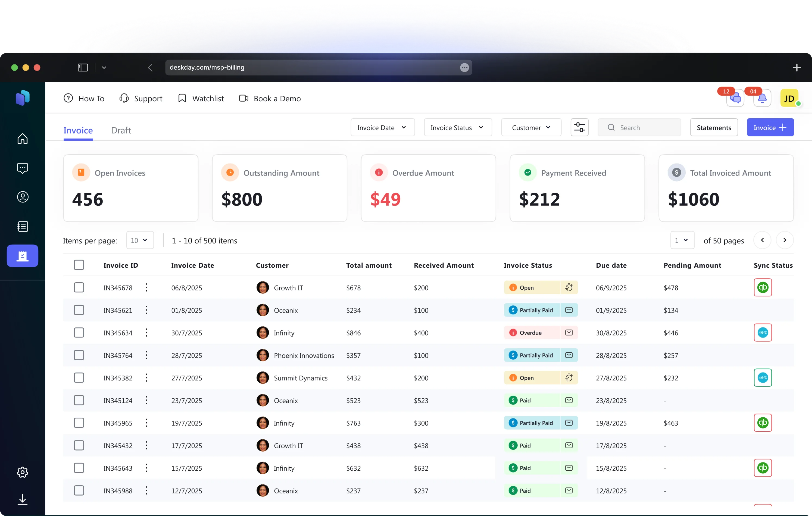Click the Statements button
Screen dimensions: 812x516
click(x=714, y=127)
